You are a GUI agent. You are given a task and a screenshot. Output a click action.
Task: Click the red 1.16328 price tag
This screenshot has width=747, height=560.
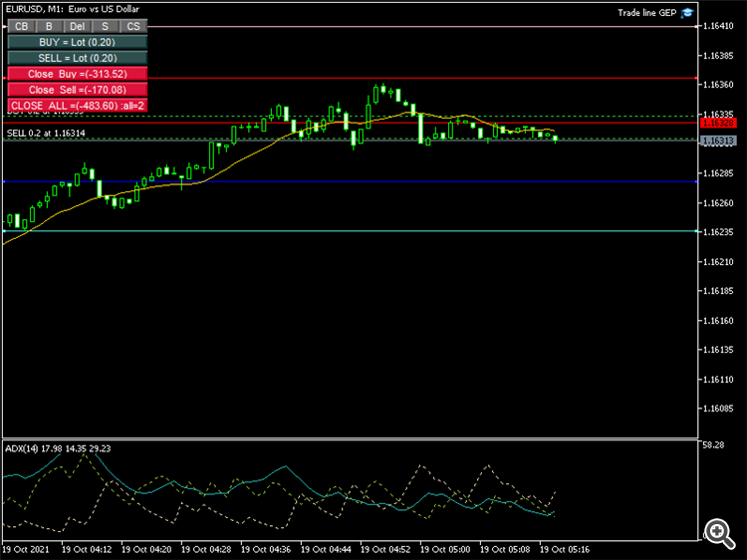coord(719,123)
